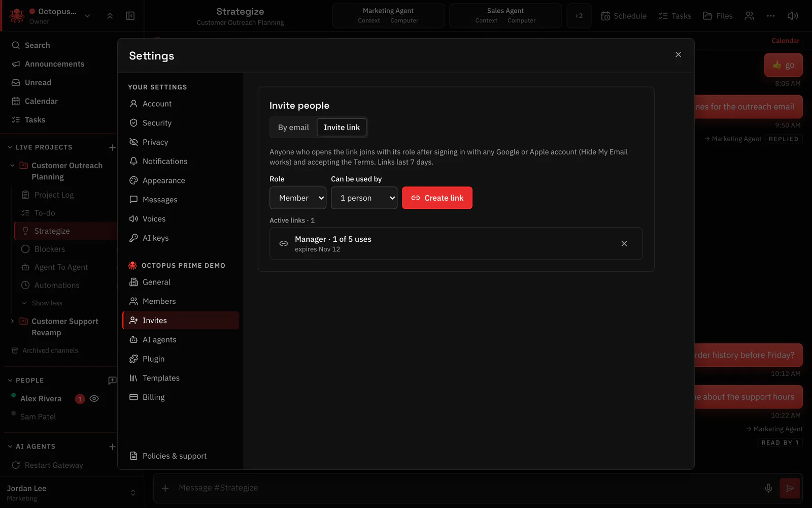Add a new AI agent

pyautogui.click(x=112, y=447)
